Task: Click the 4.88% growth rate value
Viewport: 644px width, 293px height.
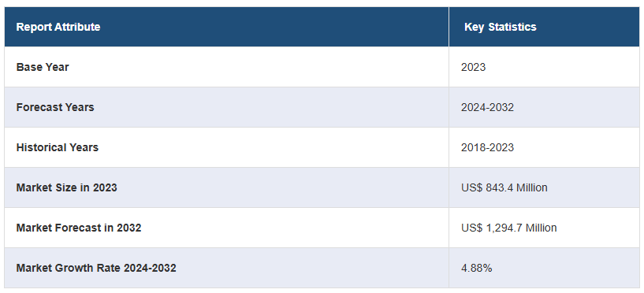Action: coord(476,268)
